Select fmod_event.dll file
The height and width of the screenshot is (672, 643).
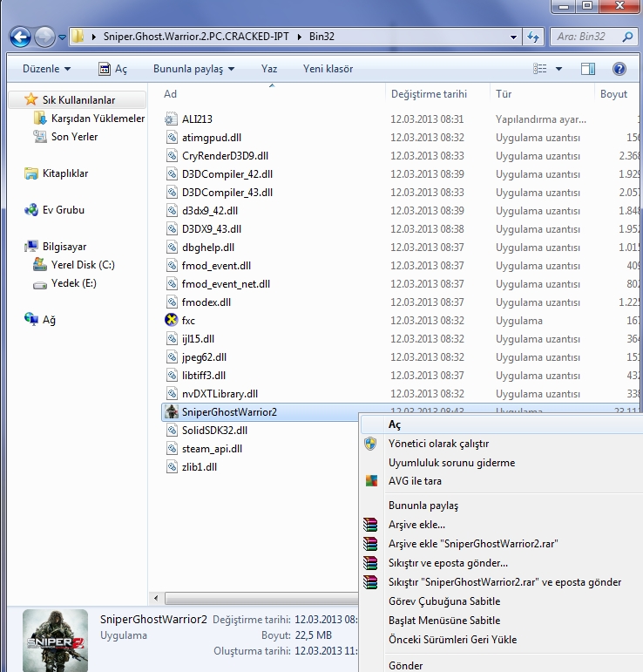point(216,266)
